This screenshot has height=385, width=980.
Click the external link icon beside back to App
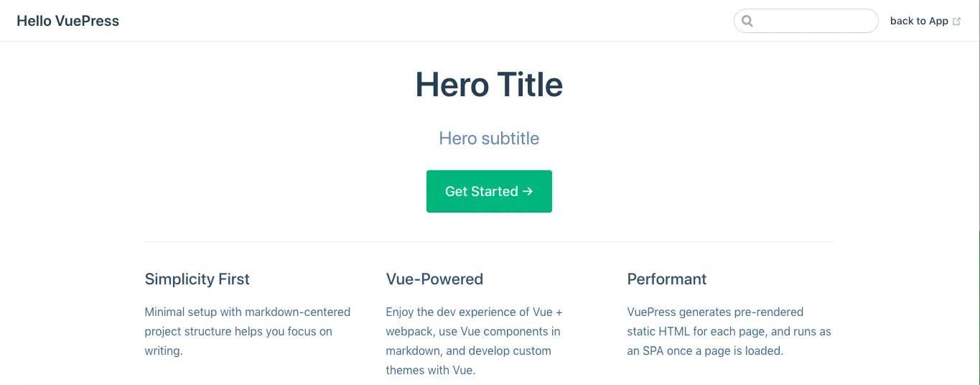956,22
